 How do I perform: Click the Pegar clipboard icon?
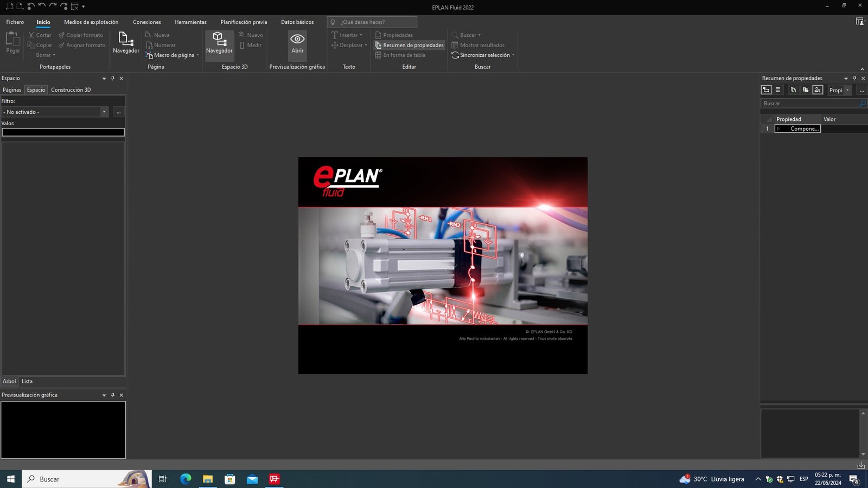[13, 43]
